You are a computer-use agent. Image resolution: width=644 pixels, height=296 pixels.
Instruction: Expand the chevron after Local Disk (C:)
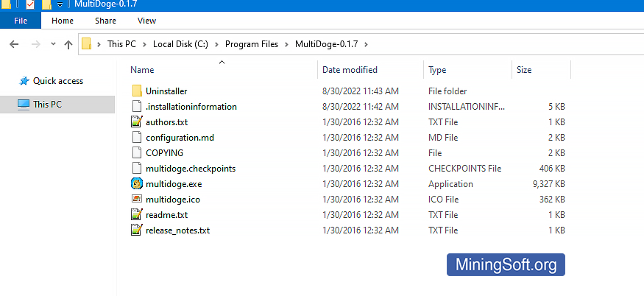coord(216,44)
